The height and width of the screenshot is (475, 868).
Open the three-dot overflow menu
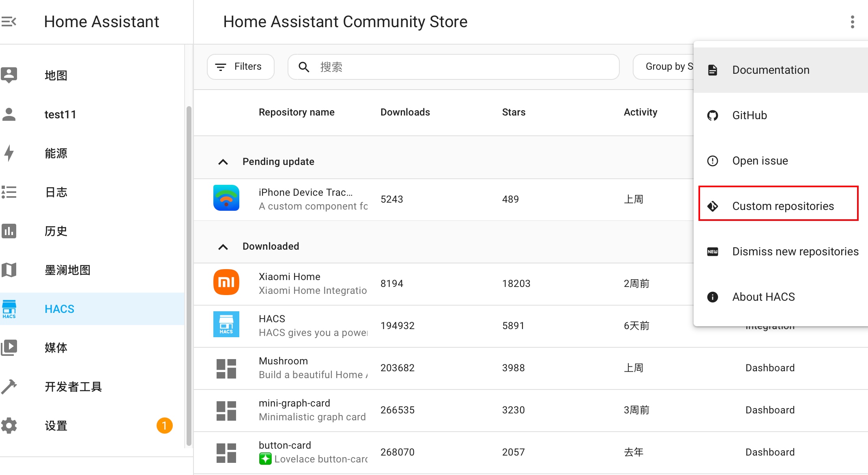point(852,22)
